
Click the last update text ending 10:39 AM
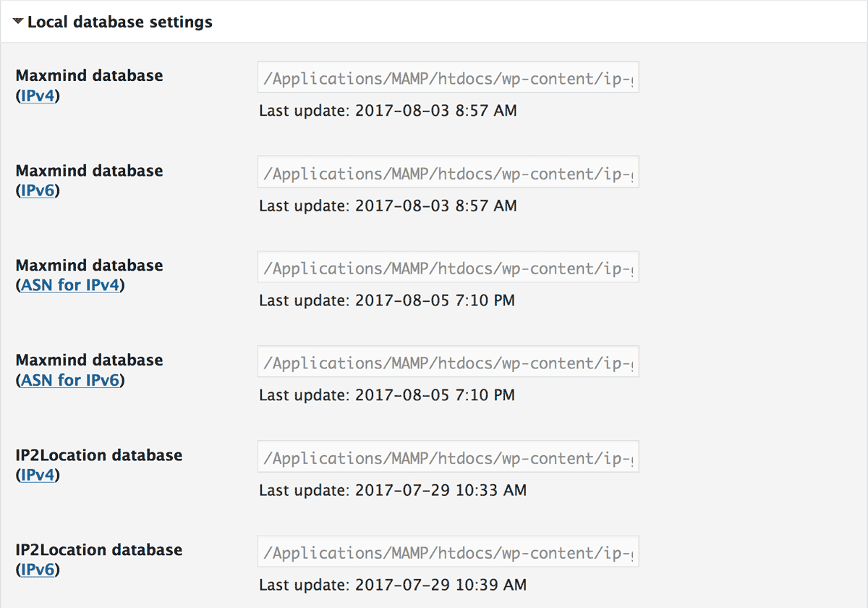pos(393,585)
